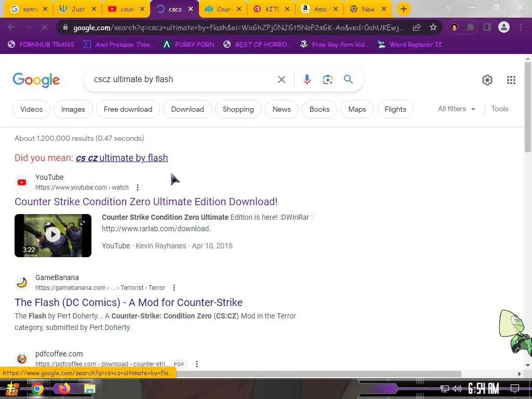The height and width of the screenshot is (399, 532).
Task: Select the Download filter chip
Action: point(187,109)
